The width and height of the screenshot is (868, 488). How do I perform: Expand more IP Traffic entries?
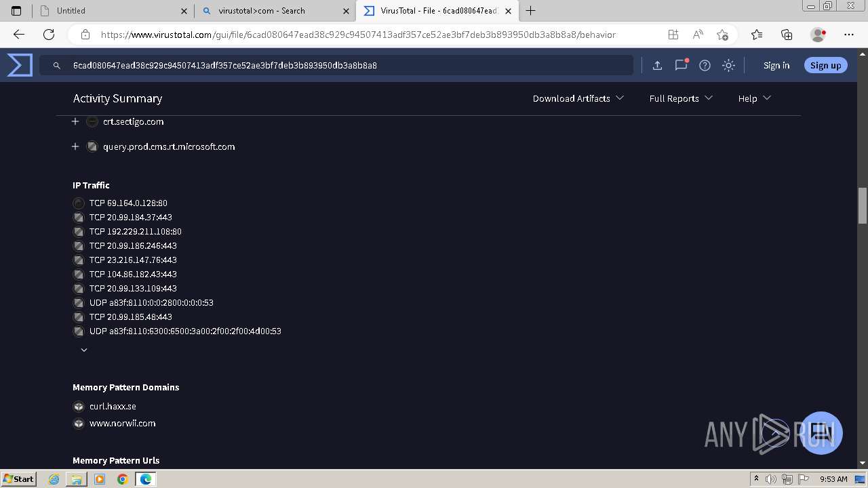pyautogui.click(x=84, y=350)
